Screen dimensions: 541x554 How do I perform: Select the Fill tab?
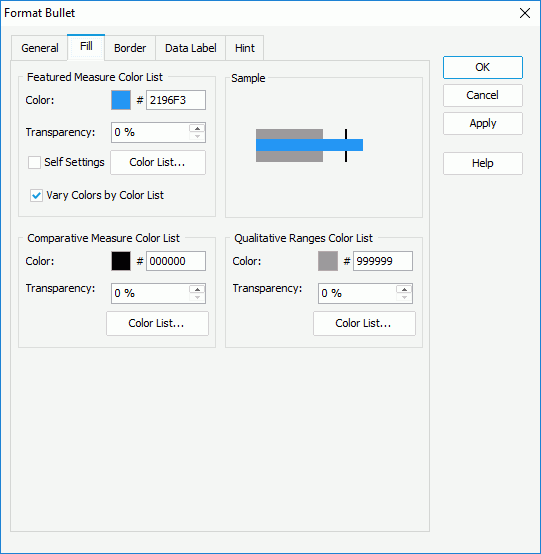pos(86,47)
